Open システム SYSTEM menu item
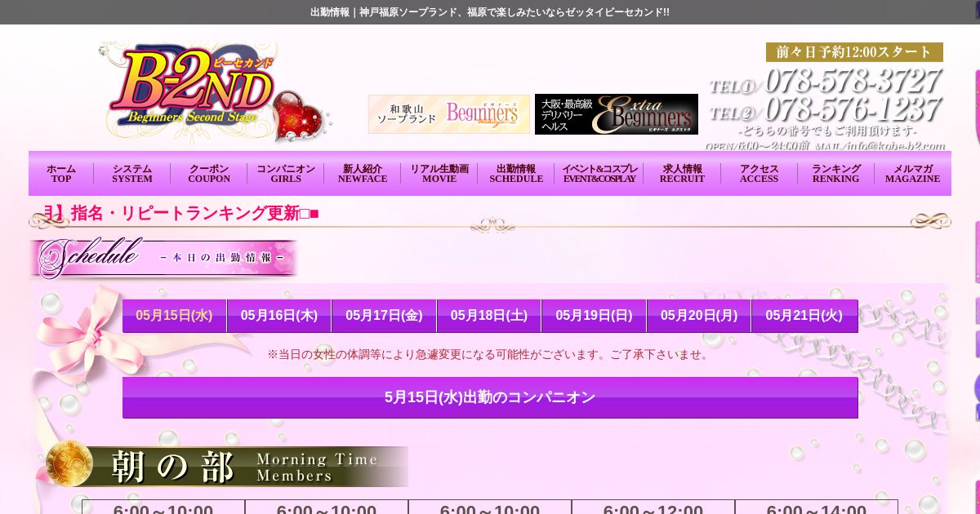The height and width of the screenshot is (514, 980). point(132,174)
